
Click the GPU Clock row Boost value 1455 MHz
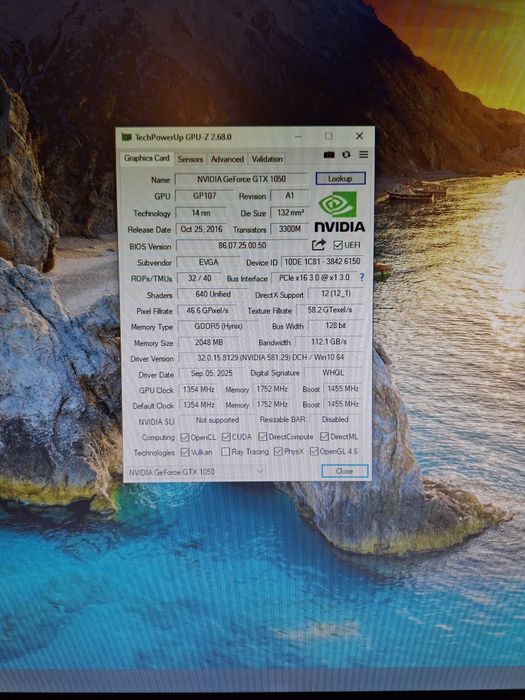pos(343,388)
